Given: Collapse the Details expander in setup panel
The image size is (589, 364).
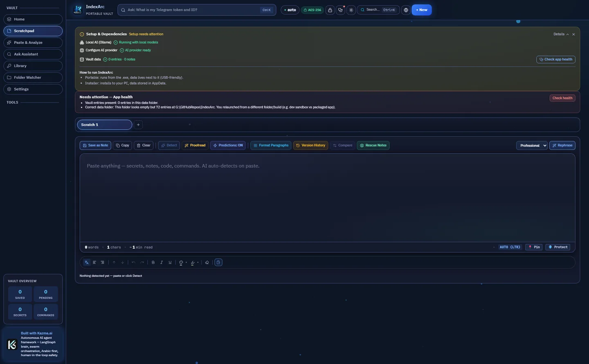Looking at the screenshot, I should (x=561, y=34).
